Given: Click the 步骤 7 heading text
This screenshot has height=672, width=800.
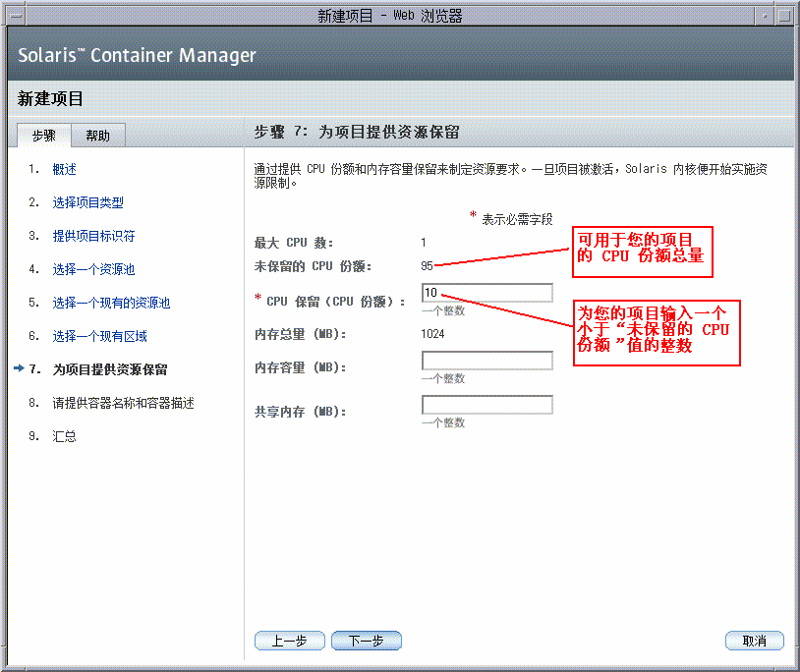Looking at the screenshot, I should [357, 132].
